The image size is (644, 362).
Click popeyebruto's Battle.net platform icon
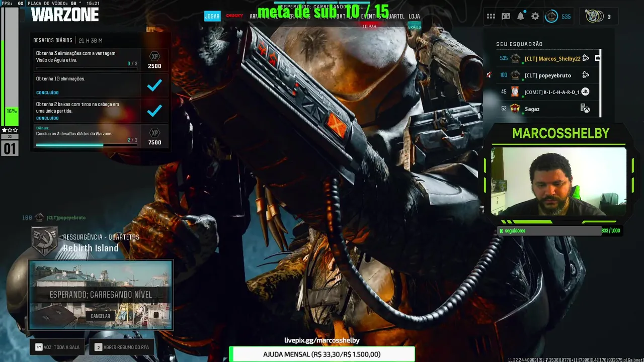click(586, 75)
